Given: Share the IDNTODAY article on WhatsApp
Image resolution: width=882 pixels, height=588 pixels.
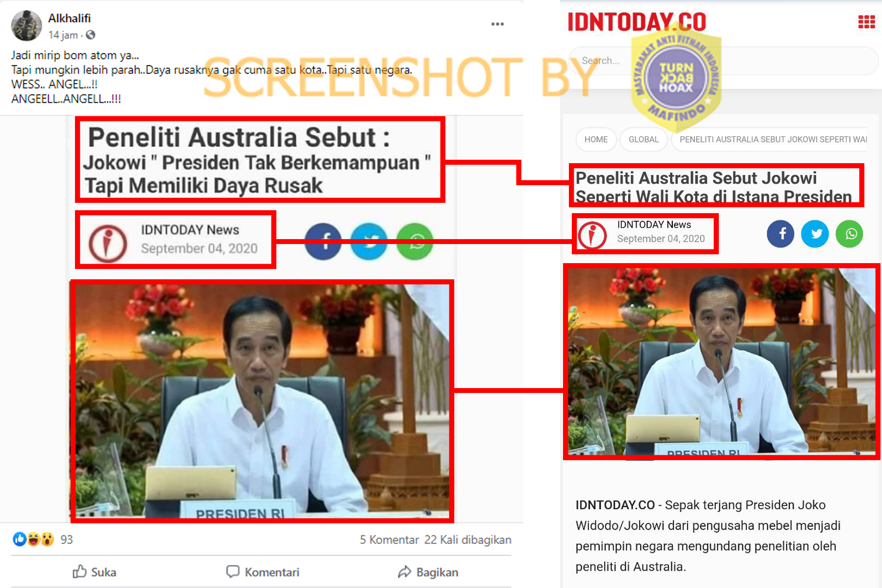Looking at the screenshot, I should pos(849,234).
